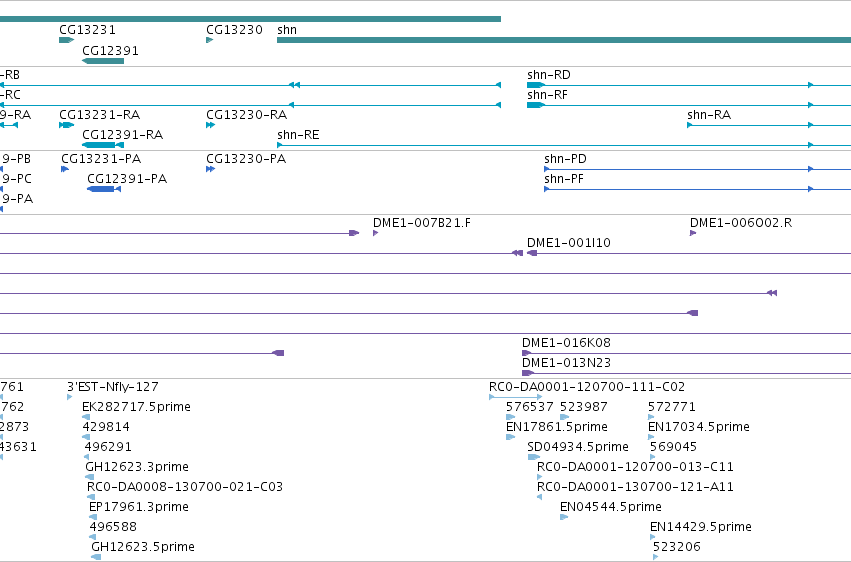Viewport: 851px width, 562px height.
Task: Select the shn gene bar
Action: [x=564, y=40]
